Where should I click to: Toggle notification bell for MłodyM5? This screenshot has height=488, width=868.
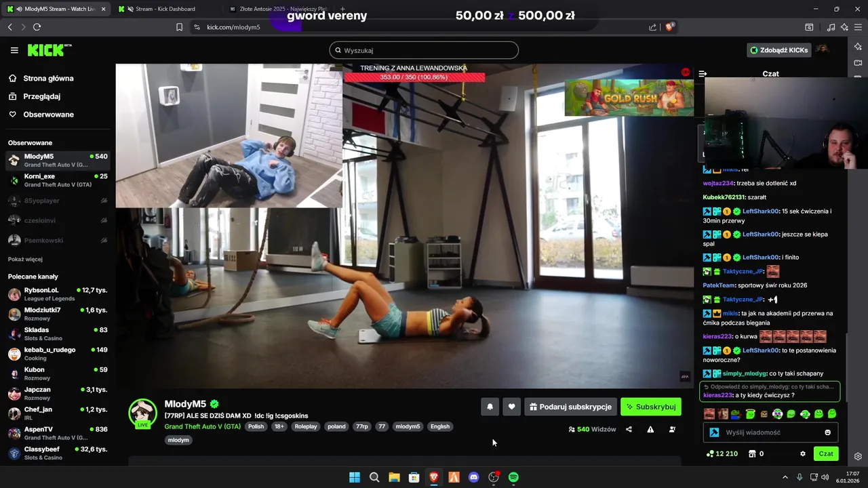pos(490,407)
